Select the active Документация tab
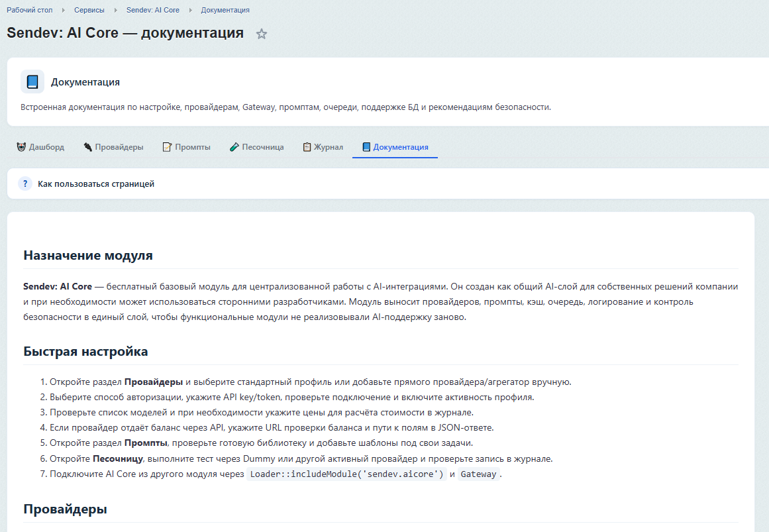Image resolution: width=769 pixels, height=532 pixels. click(x=395, y=146)
